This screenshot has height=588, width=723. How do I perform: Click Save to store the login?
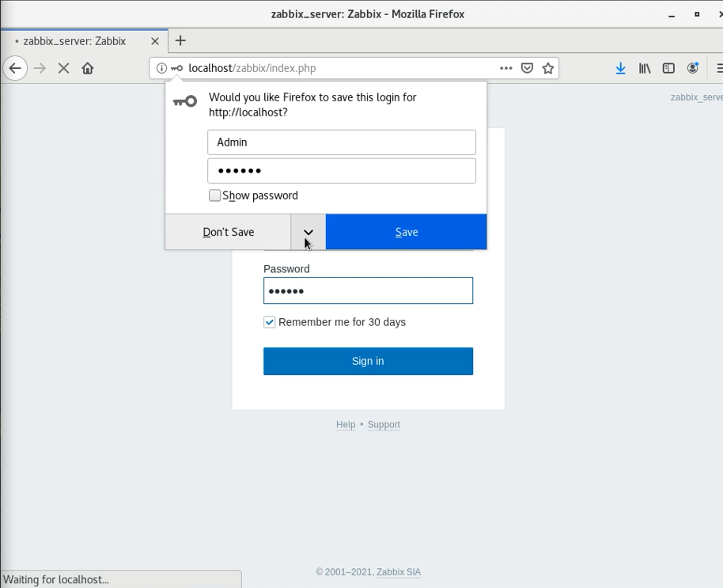[x=407, y=232]
